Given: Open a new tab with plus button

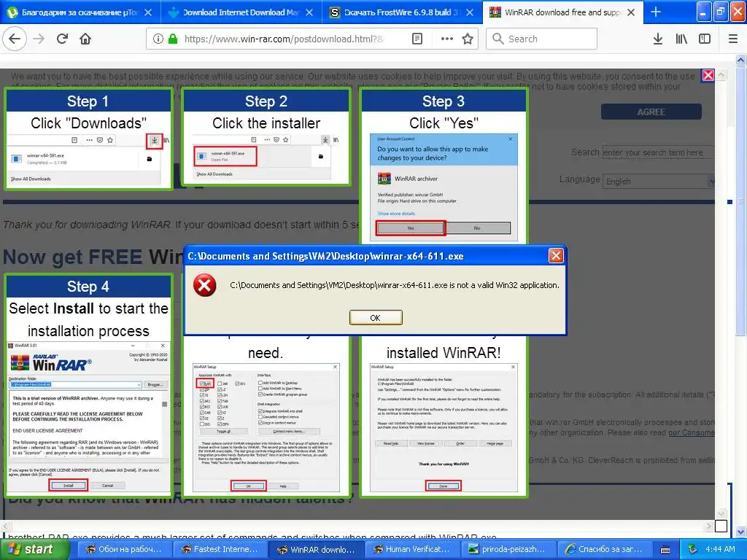Looking at the screenshot, I should tap(656, 12).
